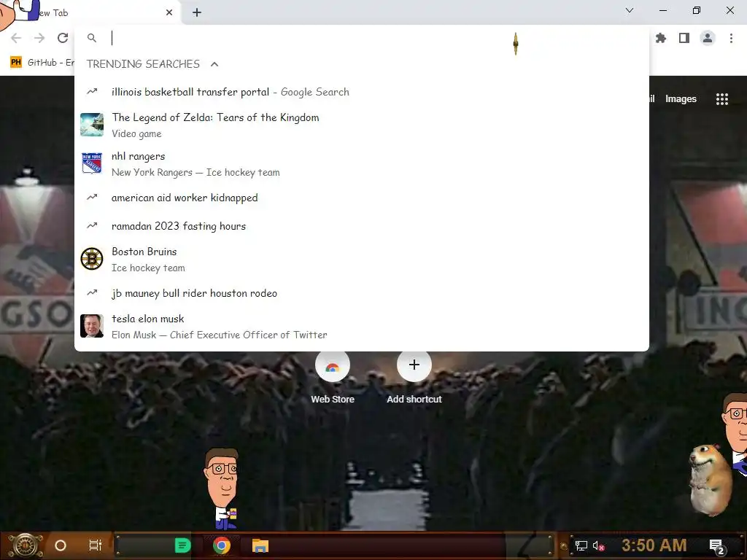Click the Zelda game thumbnail
This screenshot has width=747, height=560.
(92, 125)
